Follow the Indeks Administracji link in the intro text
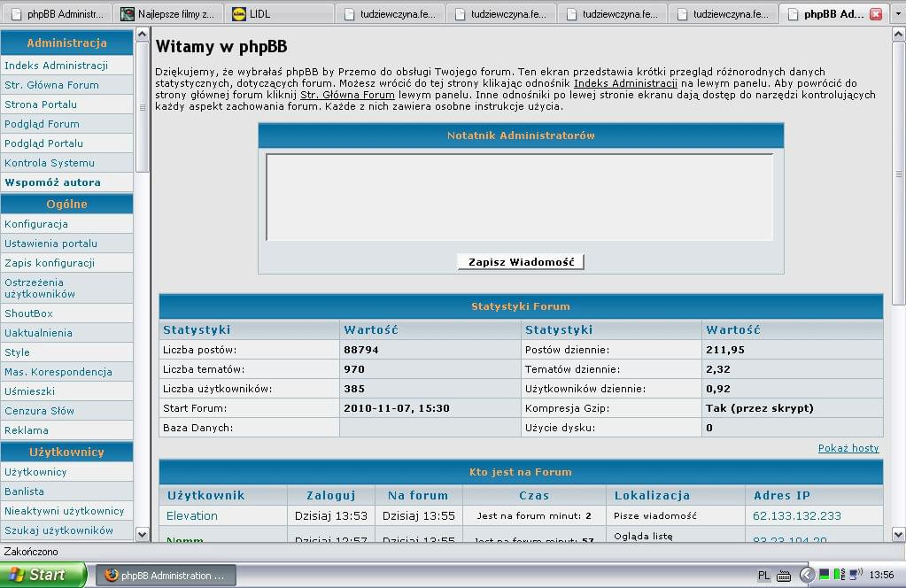 pos(625,83)
